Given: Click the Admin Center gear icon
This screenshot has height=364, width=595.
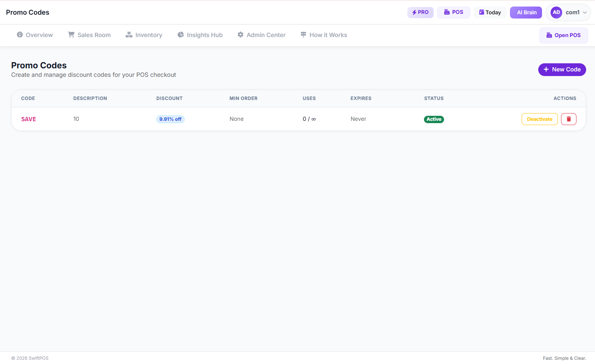Looking at the screenshot, I should 241,35.
